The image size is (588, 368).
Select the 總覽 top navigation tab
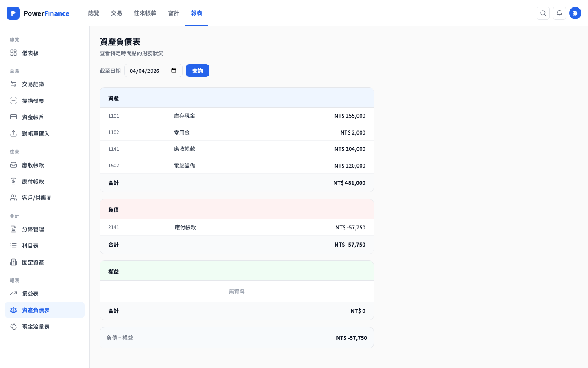94,13
